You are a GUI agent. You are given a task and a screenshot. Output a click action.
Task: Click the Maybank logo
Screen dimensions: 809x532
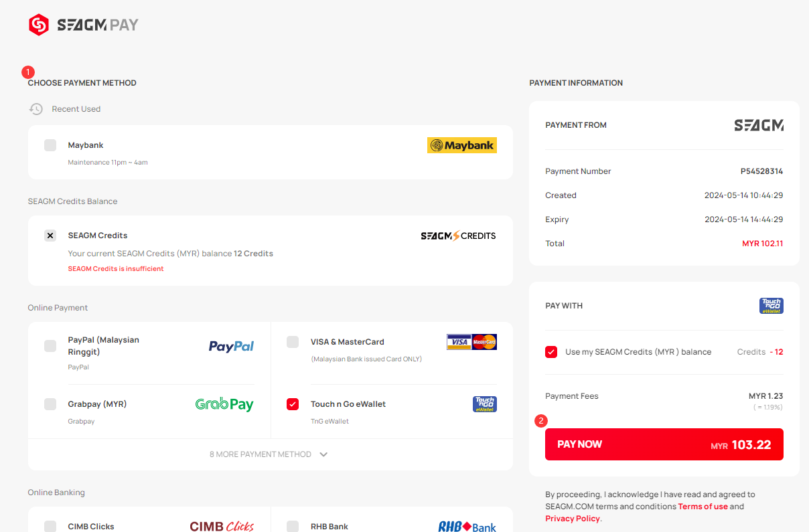pos(462,145)
